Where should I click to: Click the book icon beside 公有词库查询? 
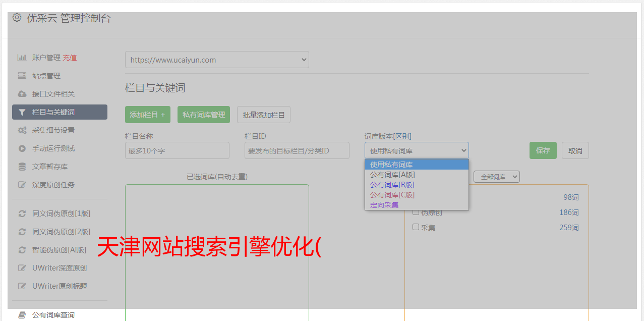(x=22, y=315)
